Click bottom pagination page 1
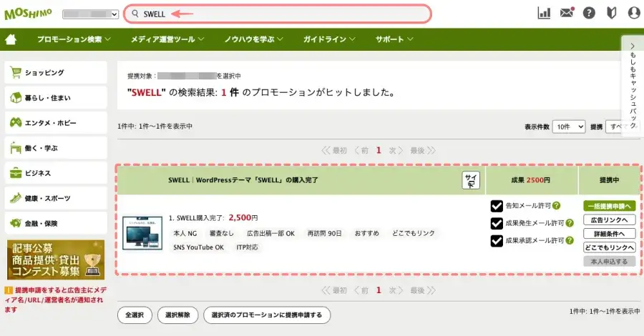This screenshot has width=644, height=336. tap(379, 290)
